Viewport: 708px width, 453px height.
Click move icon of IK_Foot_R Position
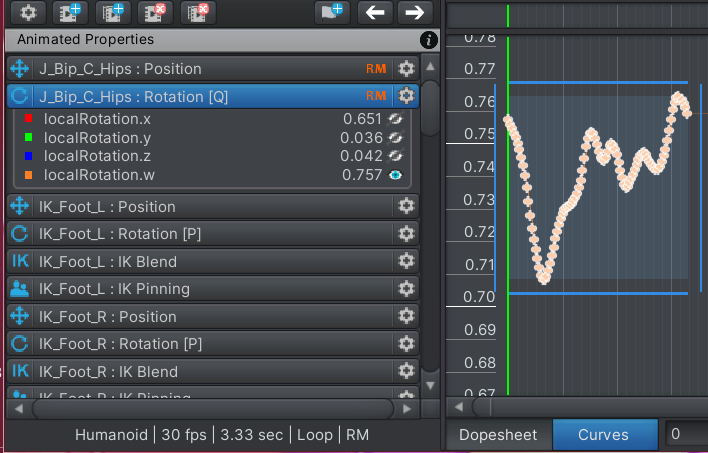19,316
